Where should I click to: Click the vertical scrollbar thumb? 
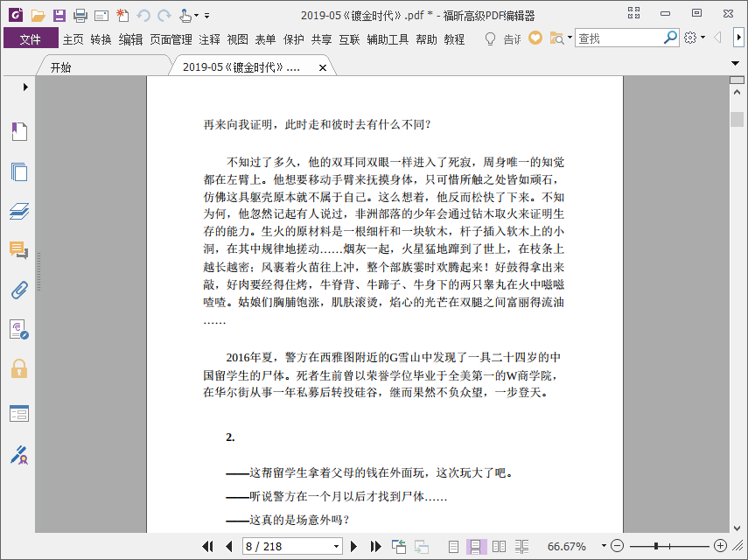coord(737,119)
